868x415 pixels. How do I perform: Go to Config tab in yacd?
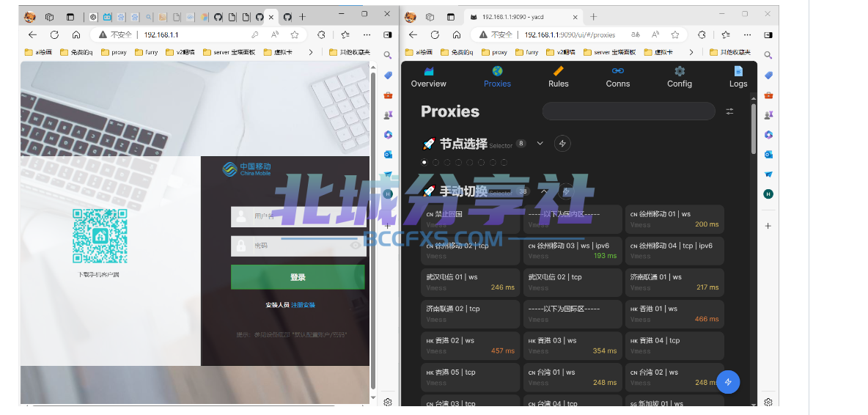pos(680,78)
